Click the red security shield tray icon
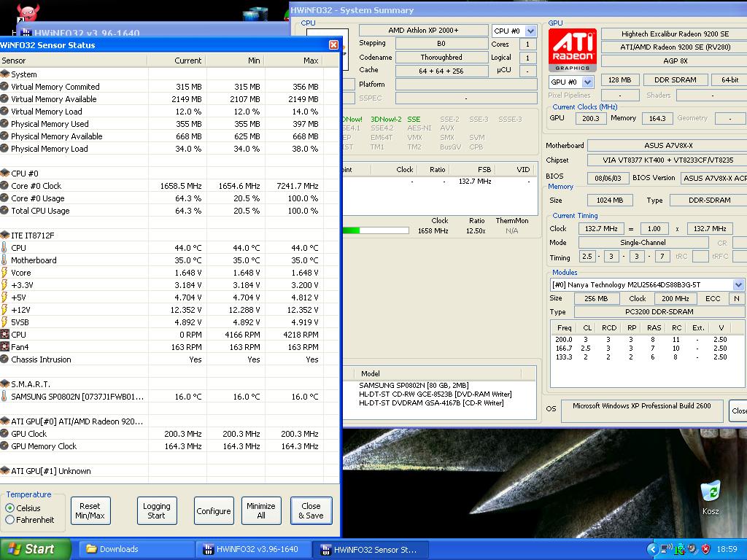 pyautogui.click(x=706, y=549)
